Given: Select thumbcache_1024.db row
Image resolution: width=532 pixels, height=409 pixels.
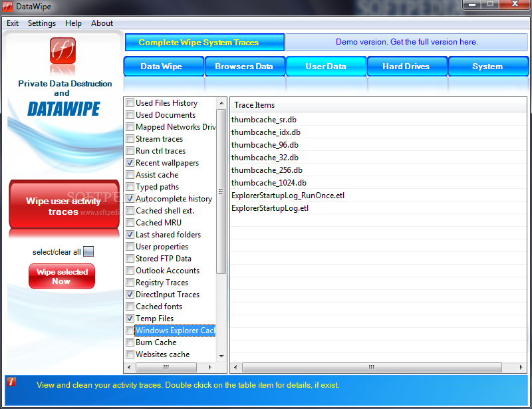Looking at the screenshot, I should point(378,183).
